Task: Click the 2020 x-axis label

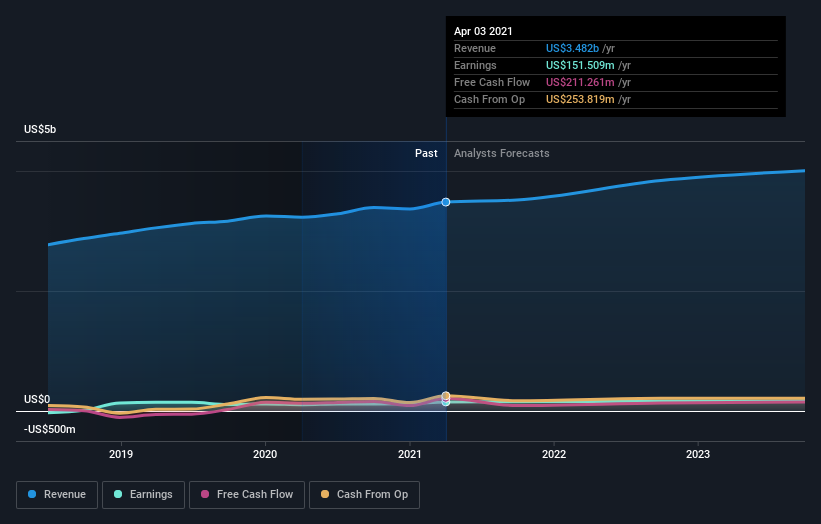Action: pos(265,454)
